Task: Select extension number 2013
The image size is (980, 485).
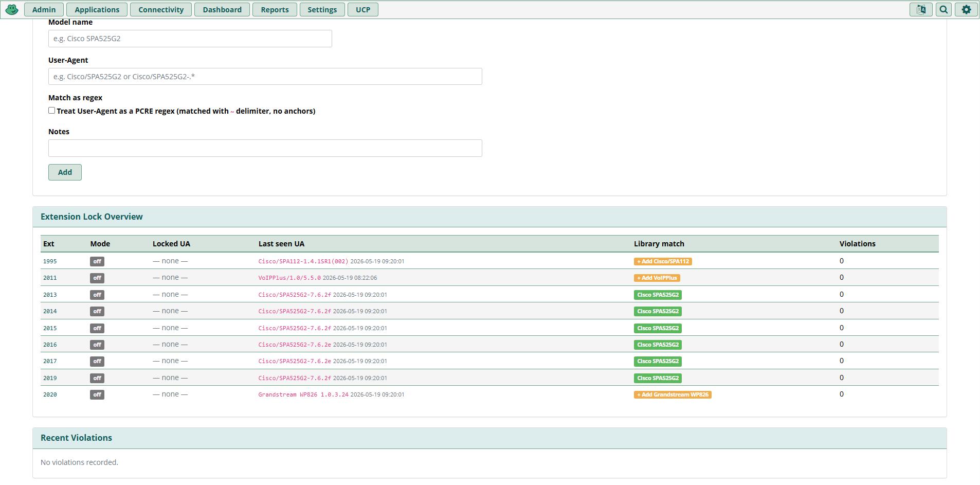Action: 50,295
